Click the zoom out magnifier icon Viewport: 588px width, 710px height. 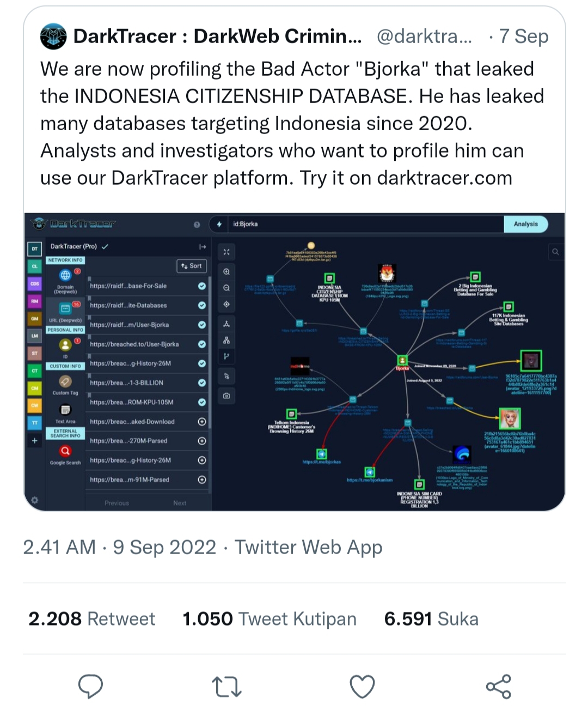point(226,288)
